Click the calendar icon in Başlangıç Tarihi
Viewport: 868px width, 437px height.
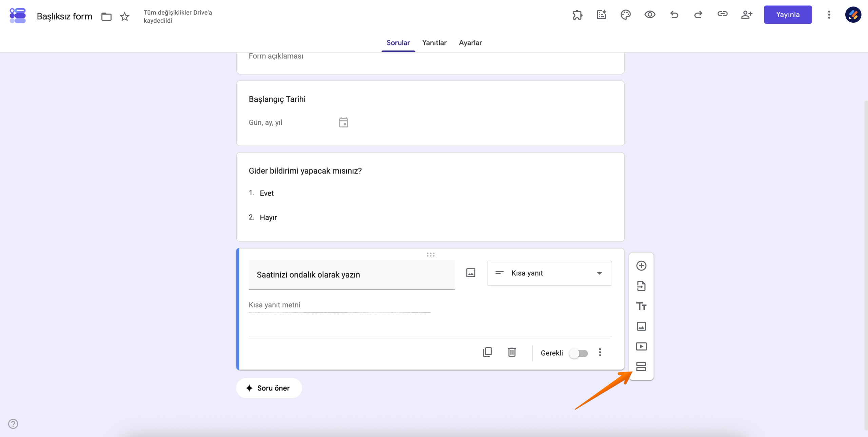(x=343, y=122)
